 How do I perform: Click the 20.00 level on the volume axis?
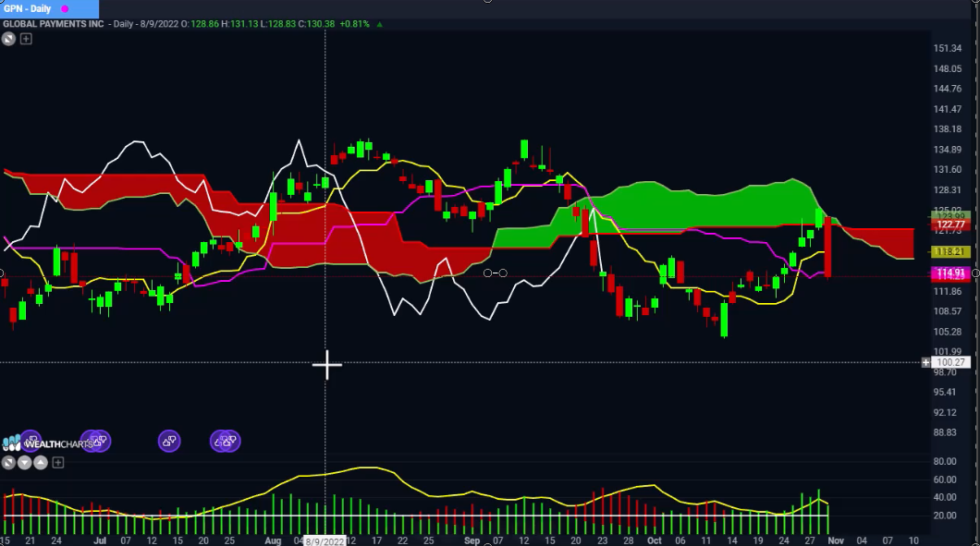pyautogui.click(x=945, y=516)
